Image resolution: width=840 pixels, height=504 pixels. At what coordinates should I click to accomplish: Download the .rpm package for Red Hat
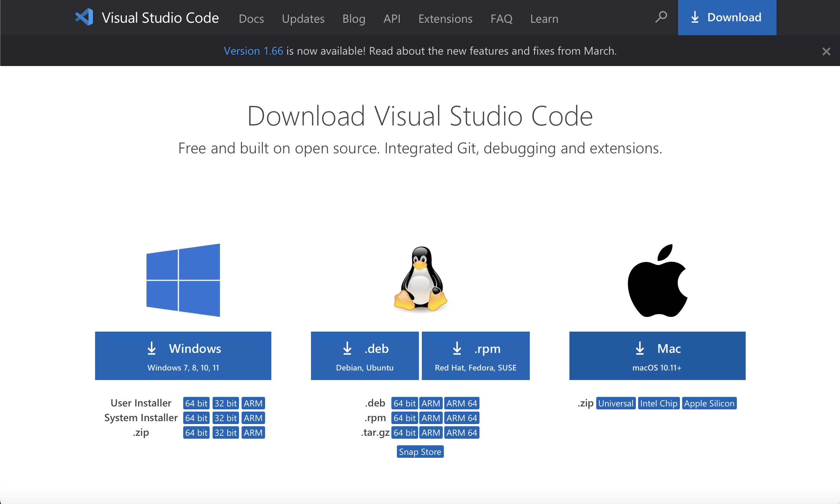click(x=476, y=356)
